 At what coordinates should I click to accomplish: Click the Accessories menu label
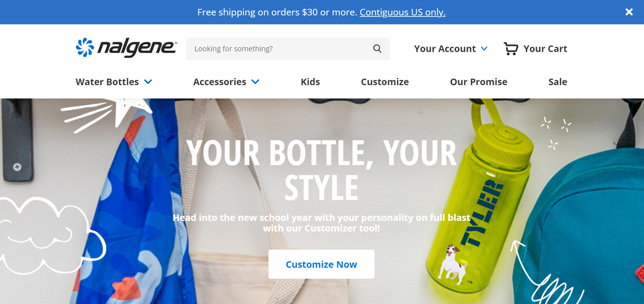[x=219, y=82]
